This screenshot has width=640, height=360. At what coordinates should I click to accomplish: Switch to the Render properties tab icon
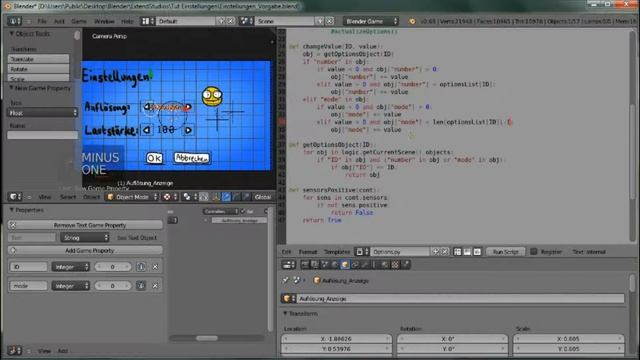pos(305,265)
